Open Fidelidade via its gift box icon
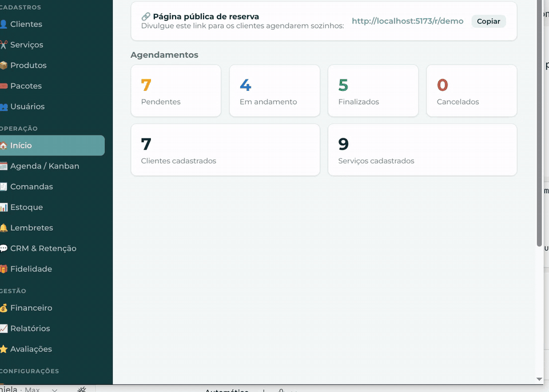The width and height of the screenshot is (549, 392). click(3, 269)
